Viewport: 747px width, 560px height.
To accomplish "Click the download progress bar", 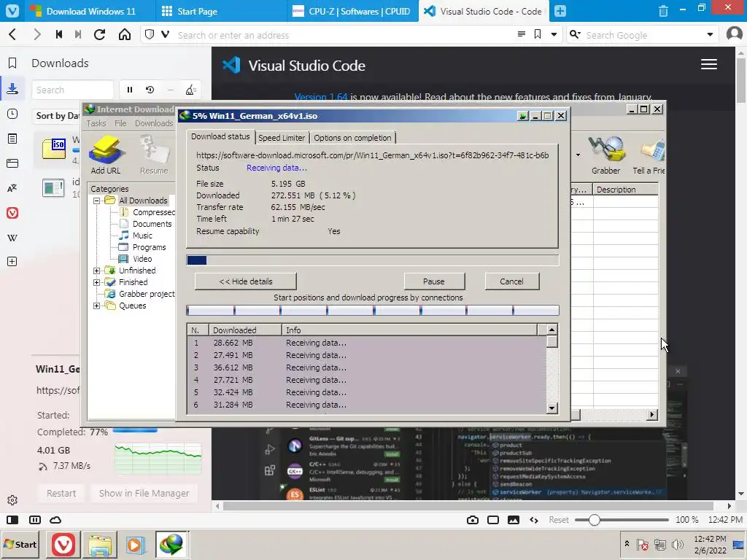I will (372, 260).
